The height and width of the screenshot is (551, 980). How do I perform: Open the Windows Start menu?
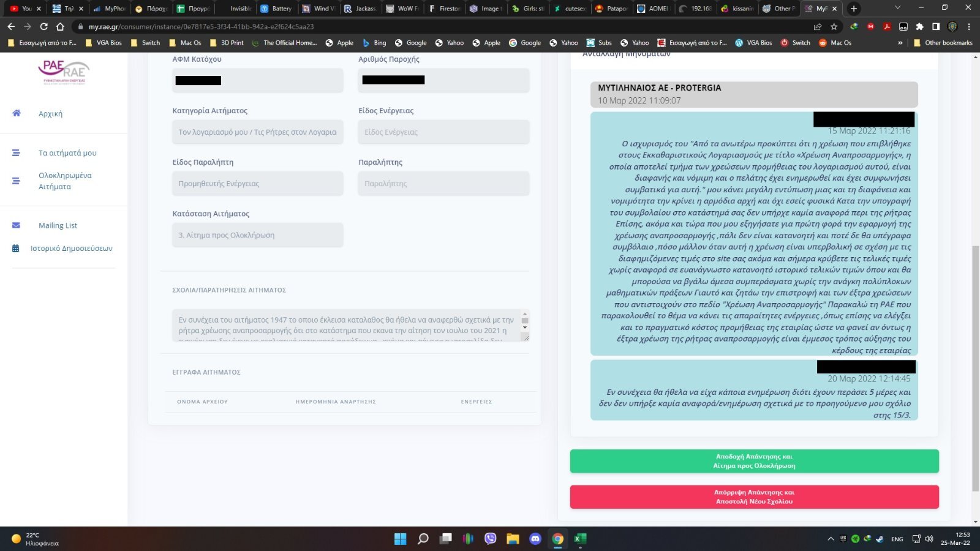point(400,539)
